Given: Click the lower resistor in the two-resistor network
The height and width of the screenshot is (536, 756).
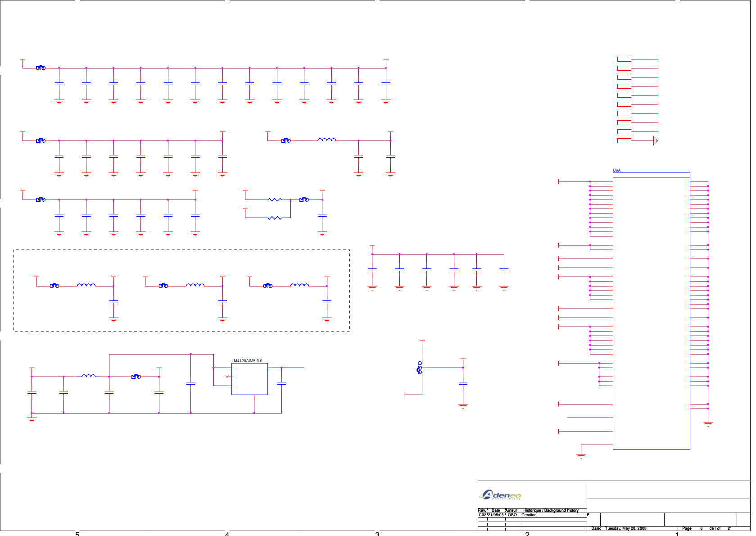Looking at the screenshot, I should (274, 218).
